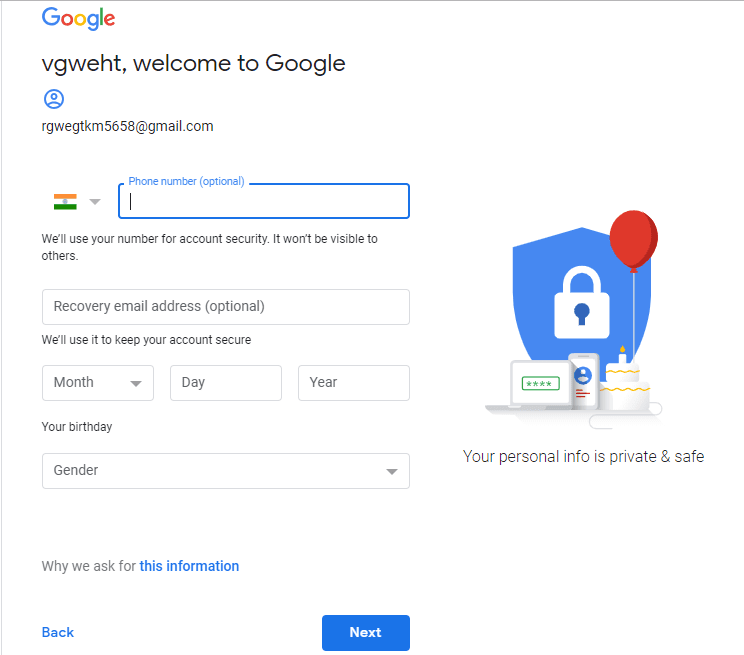This screenshot has height=655, width=744.
Task: Click the Recovery email address field
Action: pyautogui.click(x=226, y=307)
